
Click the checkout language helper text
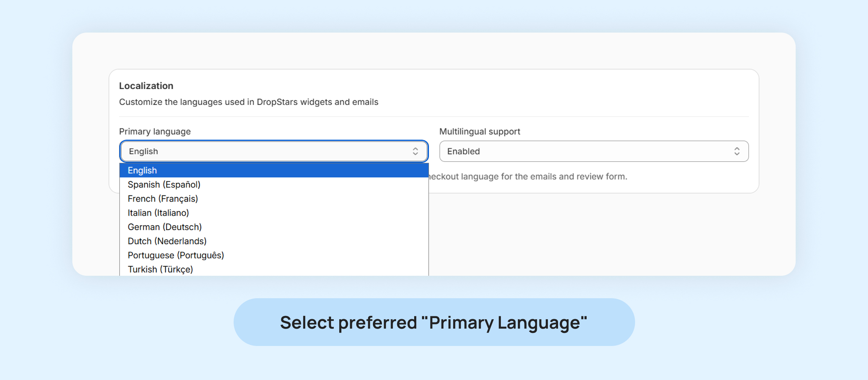coord(528,177)
